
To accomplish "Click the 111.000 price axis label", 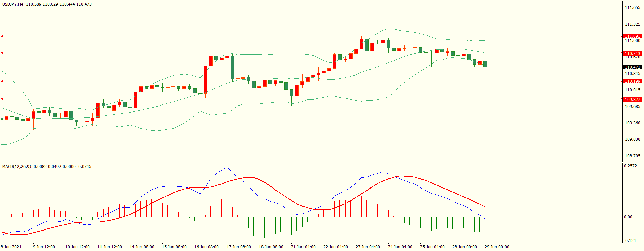I will pyautogui.click(x=632, y=41).
